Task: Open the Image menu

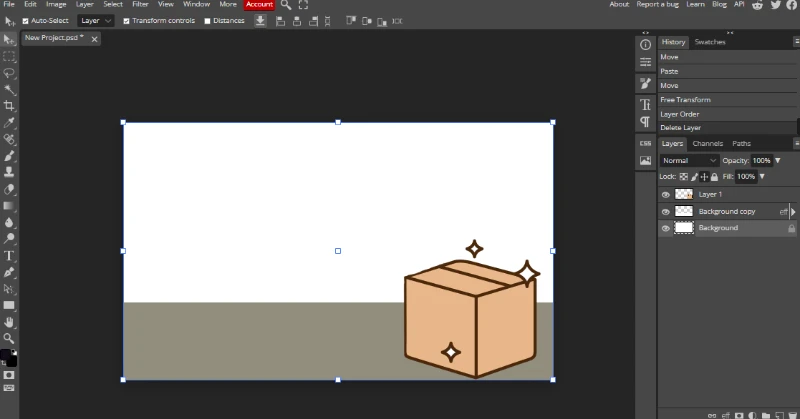Action: [x=56, y=4]
